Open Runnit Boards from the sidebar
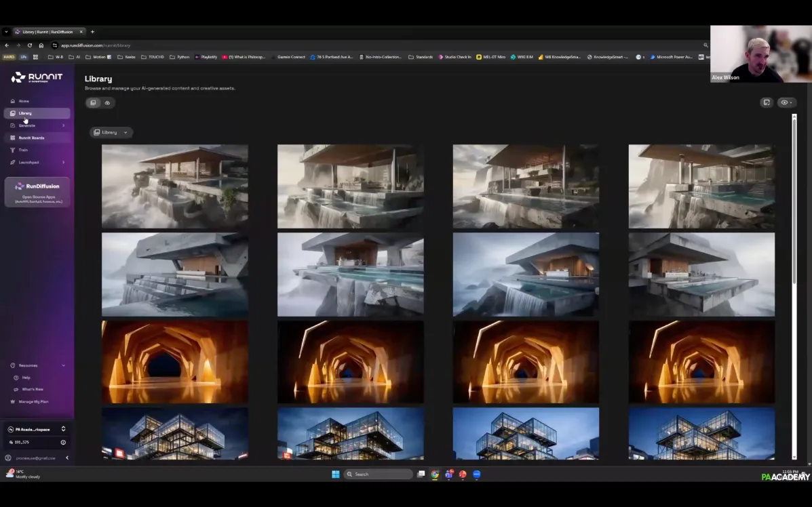This screenshot has height=507, width=812. tap(31, 138)
